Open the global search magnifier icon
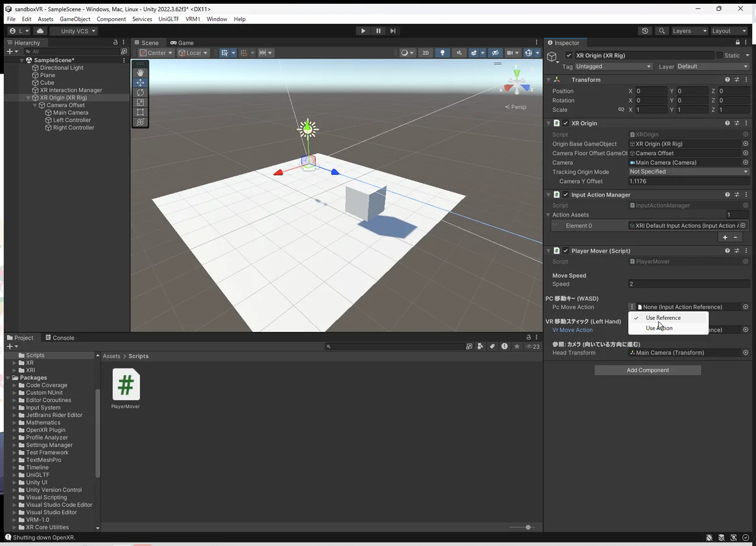Viewport: 756px width, 546px height. point(661,31)
